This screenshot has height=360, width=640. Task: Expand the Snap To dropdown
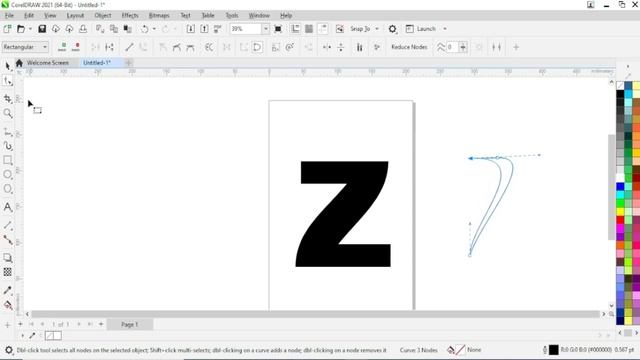coord(377,29)
